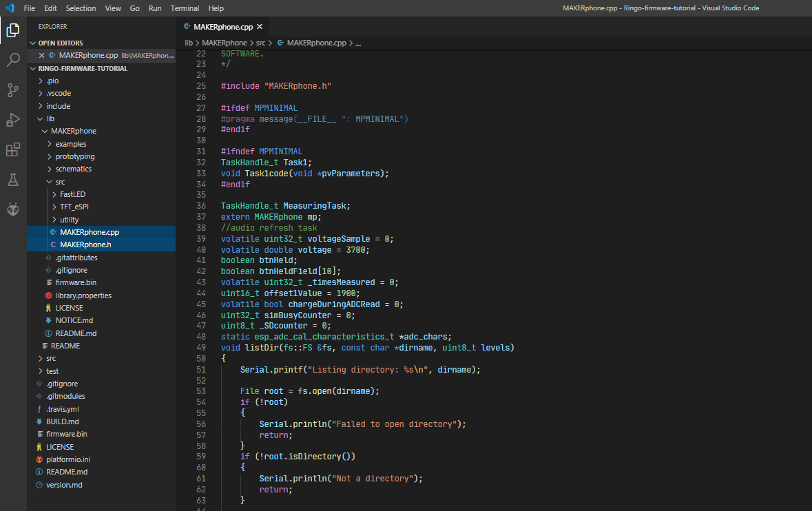Open the Explorer view in activity bar
Viewport: 812px width, 511px height.
(13, 30)
